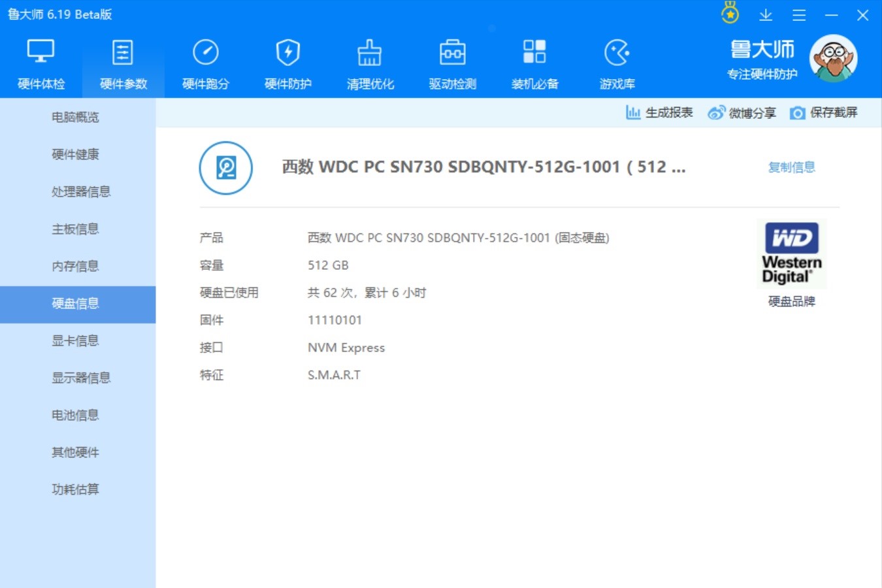Open 硬件体检 hardware checkup tab
This screenshot has width=882, height=588.
41,65
